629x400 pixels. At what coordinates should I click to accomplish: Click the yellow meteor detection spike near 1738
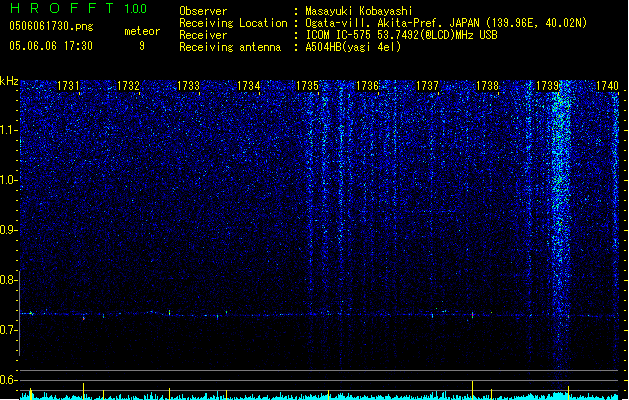(x=473, y=390)
